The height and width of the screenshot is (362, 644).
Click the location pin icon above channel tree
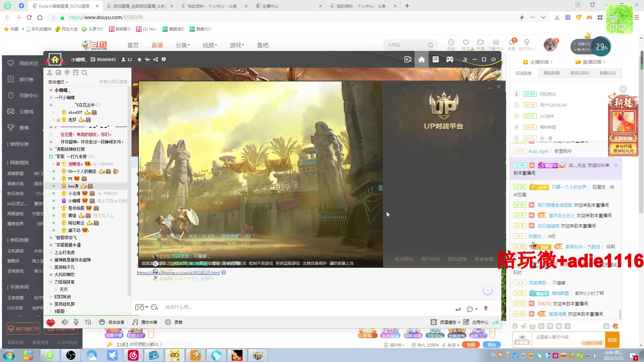point(67,72)
